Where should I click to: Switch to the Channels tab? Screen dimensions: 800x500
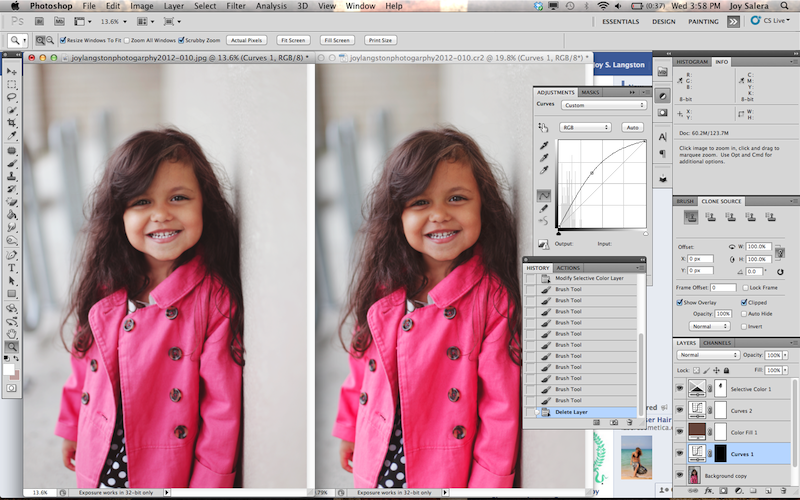[x=717, y=343]
